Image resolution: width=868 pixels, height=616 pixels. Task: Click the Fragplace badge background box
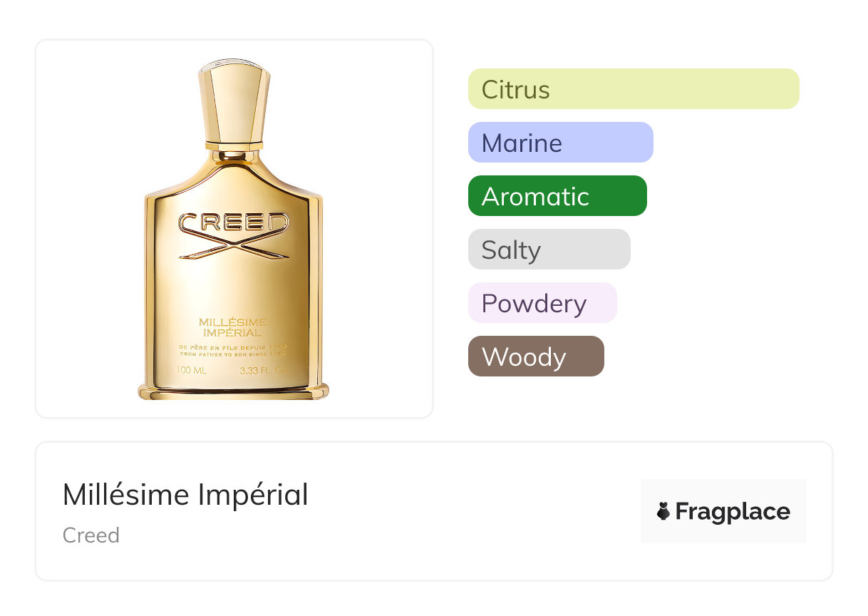723,511
